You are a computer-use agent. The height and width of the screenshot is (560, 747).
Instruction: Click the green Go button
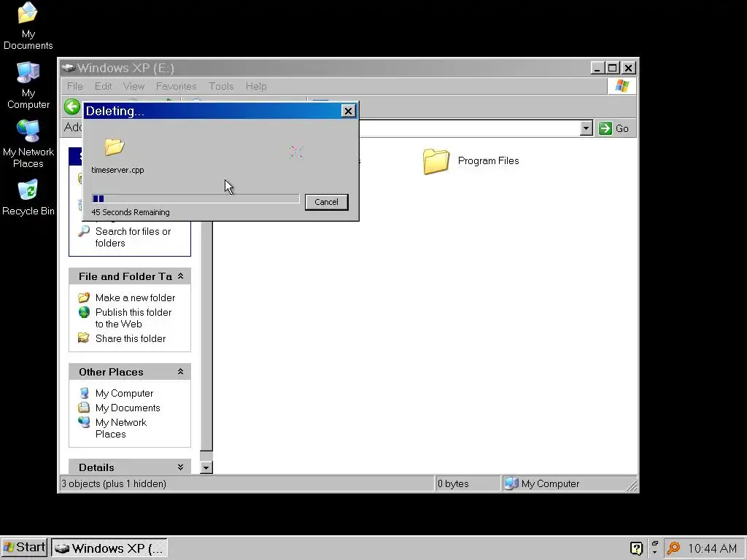614,128
